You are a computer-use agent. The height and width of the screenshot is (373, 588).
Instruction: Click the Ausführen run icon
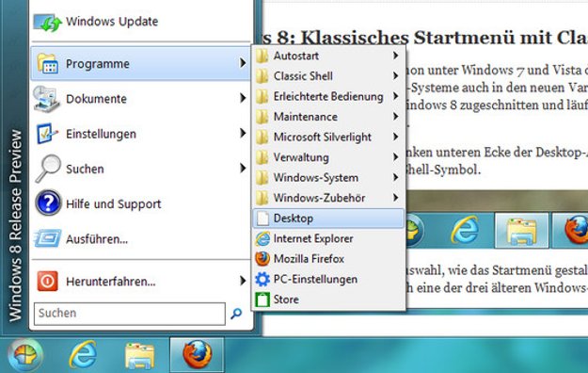(47, 238)
